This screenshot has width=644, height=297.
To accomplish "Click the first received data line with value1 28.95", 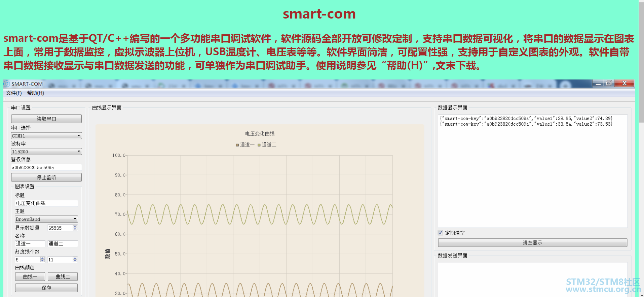I will 526,119.
